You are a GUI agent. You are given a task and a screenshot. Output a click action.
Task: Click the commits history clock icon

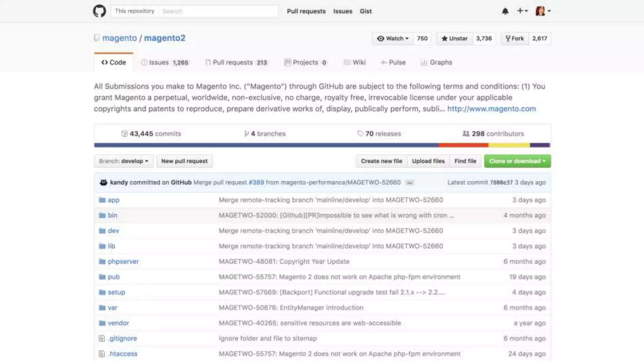pos(125,134)
